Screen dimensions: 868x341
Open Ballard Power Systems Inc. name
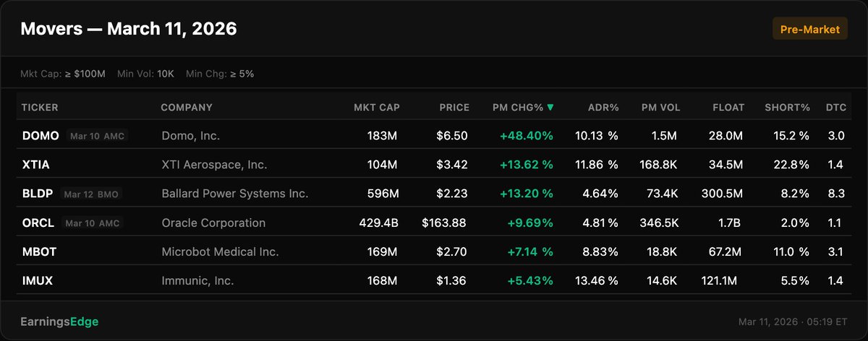(234, 194)
